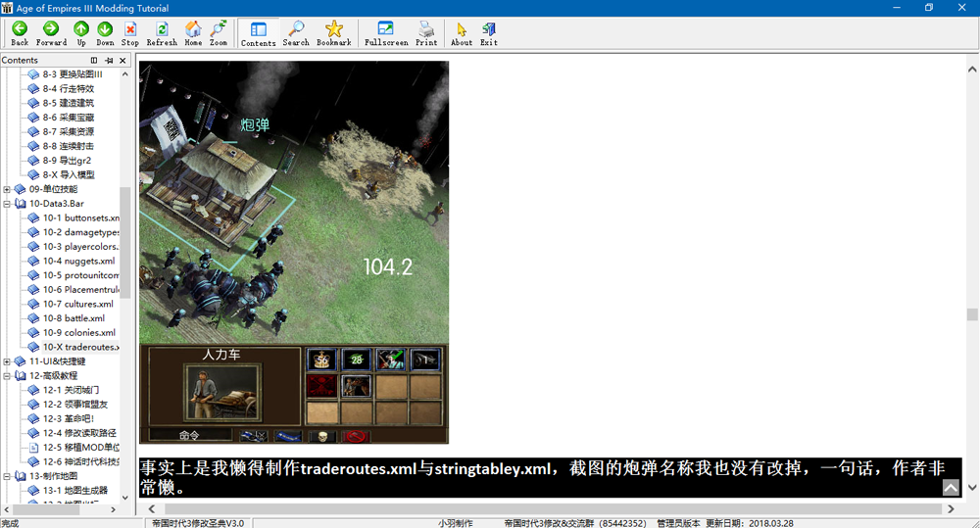Toggle the Contents panel
This screenshot has height=528, width=980.
[258, 33]
